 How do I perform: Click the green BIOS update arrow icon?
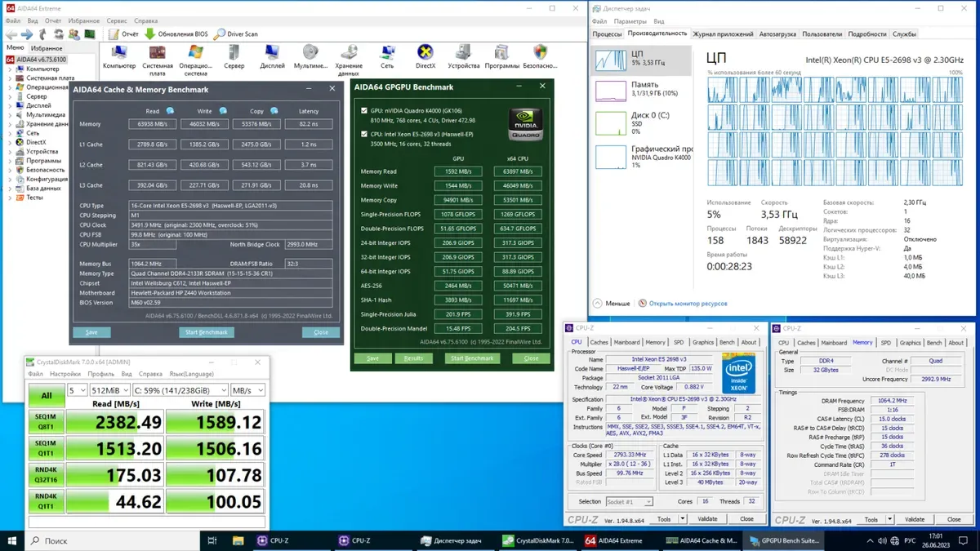coord(149,34)
